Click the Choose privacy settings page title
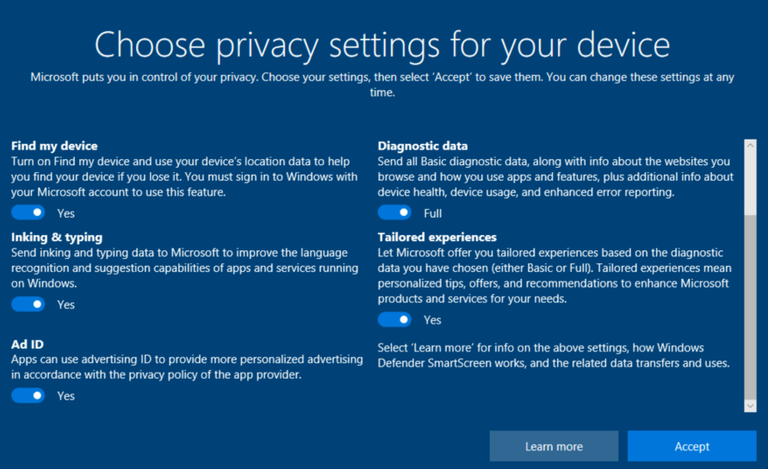 (382, 46)
